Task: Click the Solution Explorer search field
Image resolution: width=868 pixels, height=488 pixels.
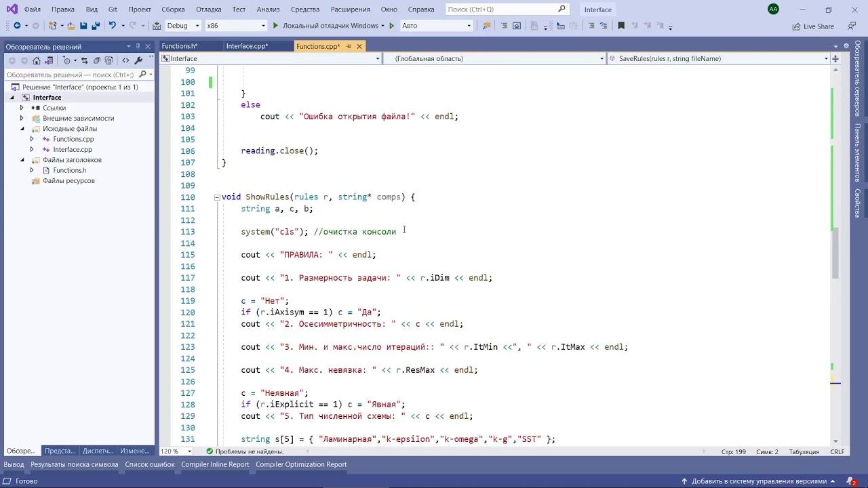Action: click(x=71, y=75)
